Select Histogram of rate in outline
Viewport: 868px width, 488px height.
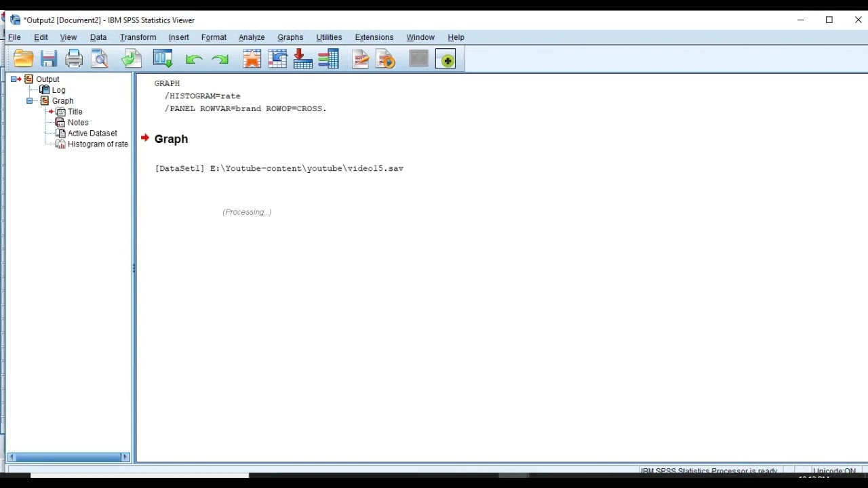click(x=98, y=144)
